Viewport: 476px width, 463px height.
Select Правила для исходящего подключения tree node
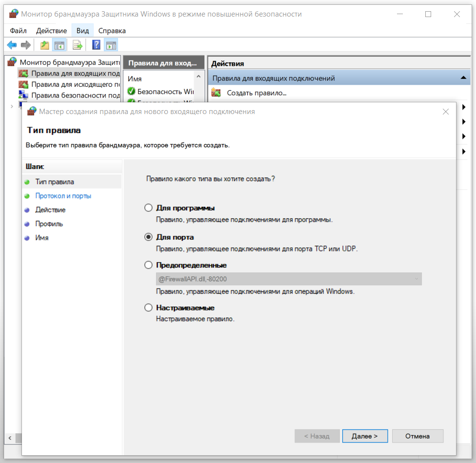tap(75, 84)
